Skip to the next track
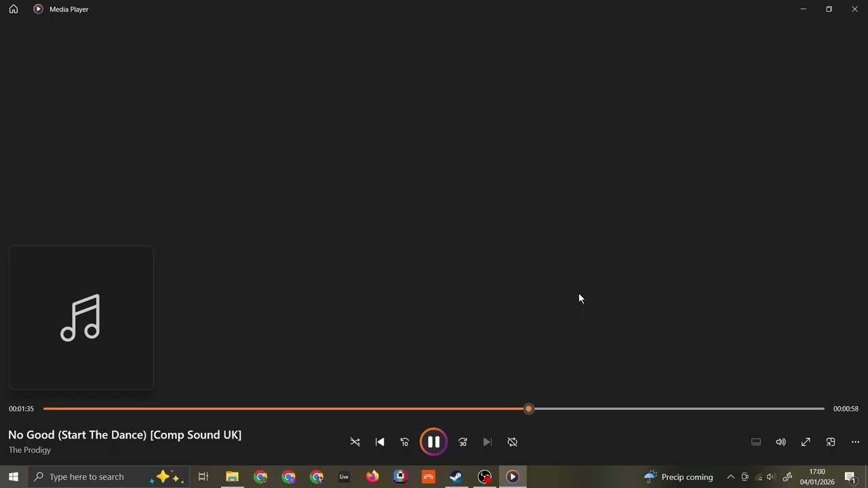 (x=487, y=442)
